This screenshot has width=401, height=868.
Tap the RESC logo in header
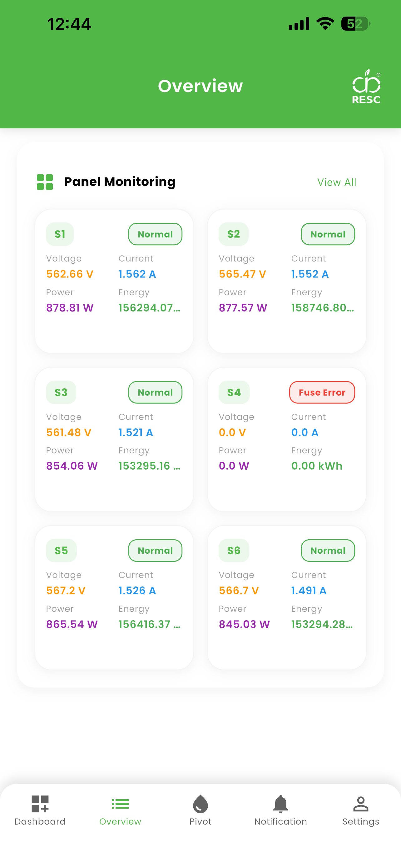[366, 87]
